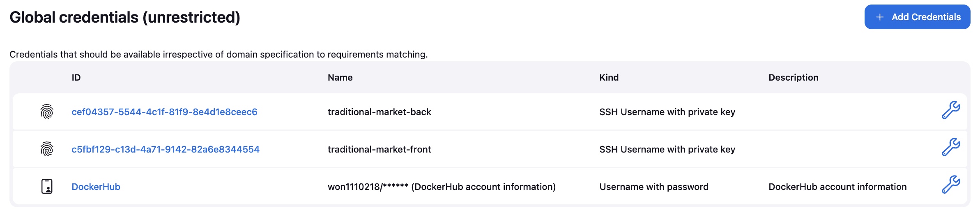Open wrench icon for DockerHub credential

[x=951, y=185]
